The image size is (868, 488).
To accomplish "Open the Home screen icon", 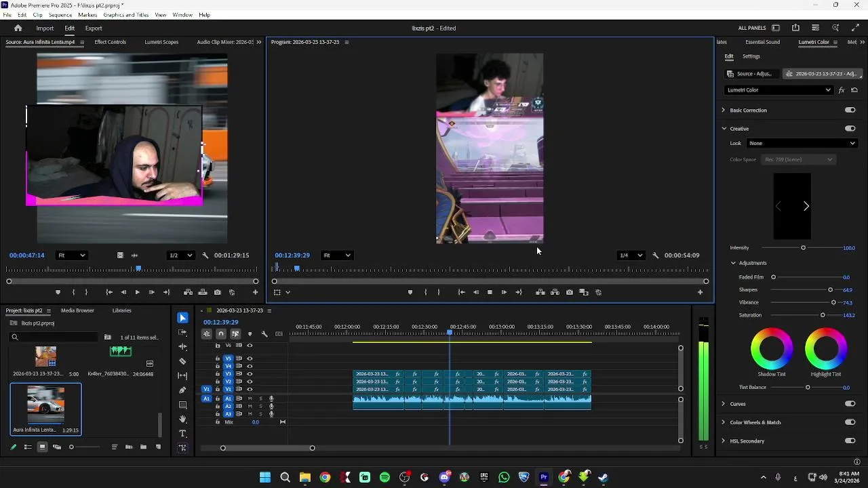I will 18,28.
